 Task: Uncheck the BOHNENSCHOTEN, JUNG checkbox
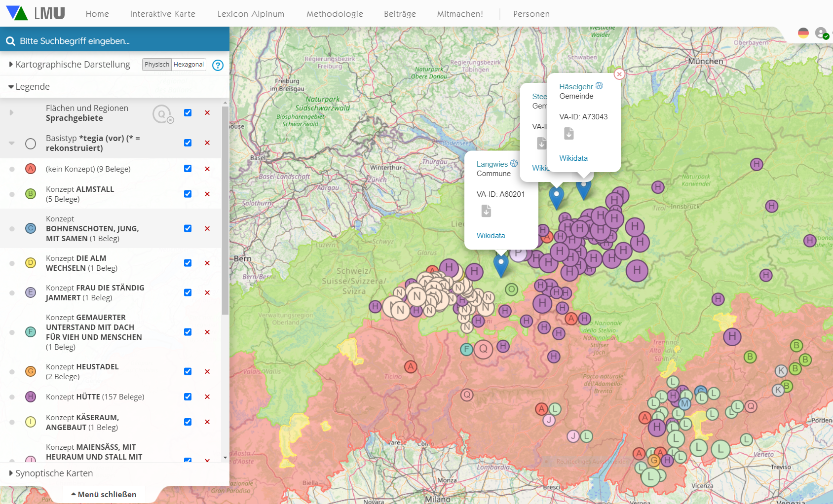(188, 228)
